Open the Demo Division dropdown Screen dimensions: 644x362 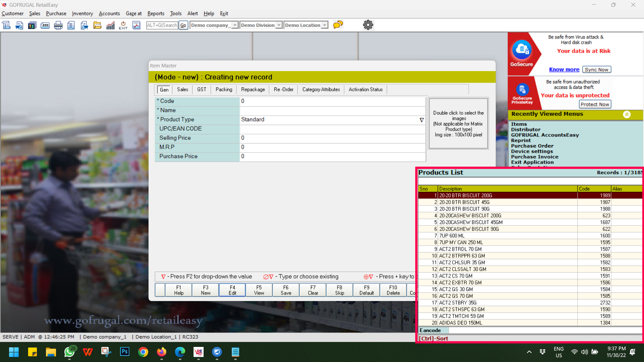coord(279,25)
